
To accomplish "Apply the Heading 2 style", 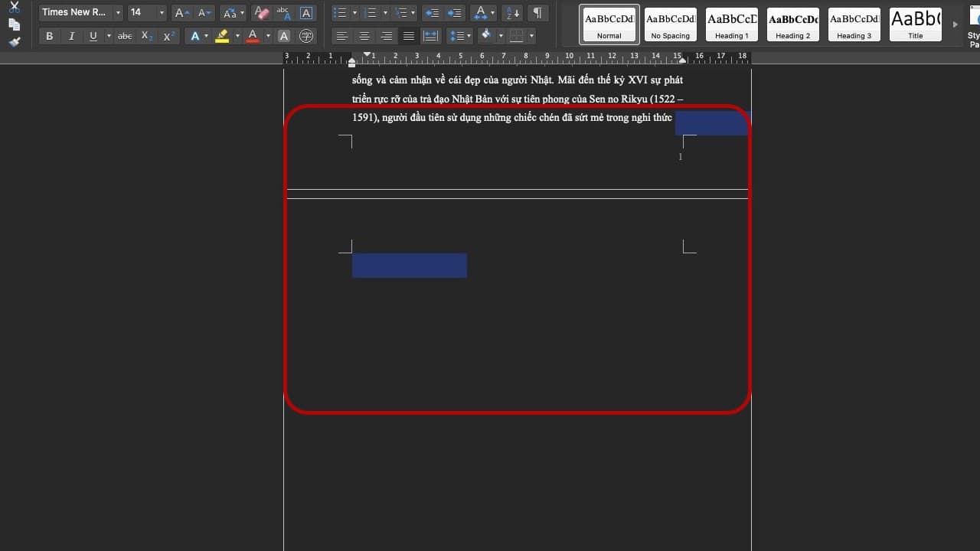I will 793,24.
